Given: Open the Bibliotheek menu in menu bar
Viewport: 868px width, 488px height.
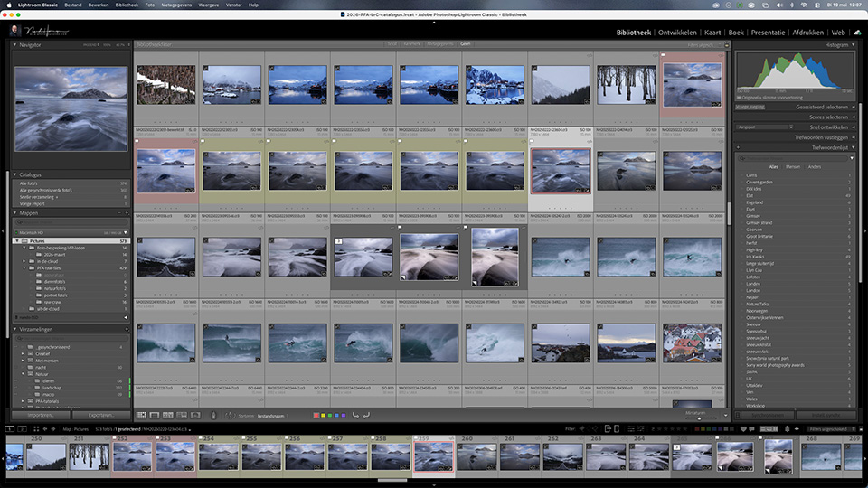Looking at the screenshot, I should (x=127, y=5).
